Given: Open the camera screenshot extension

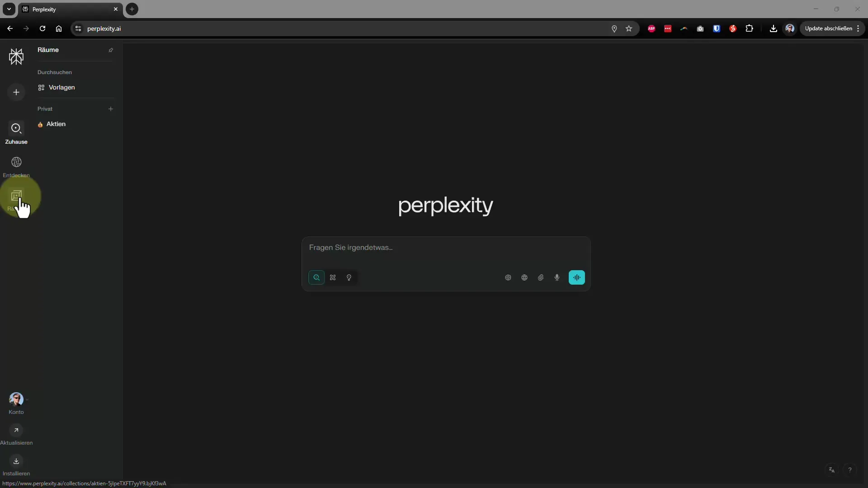Looking at the screenshot, I should point(700,28).
